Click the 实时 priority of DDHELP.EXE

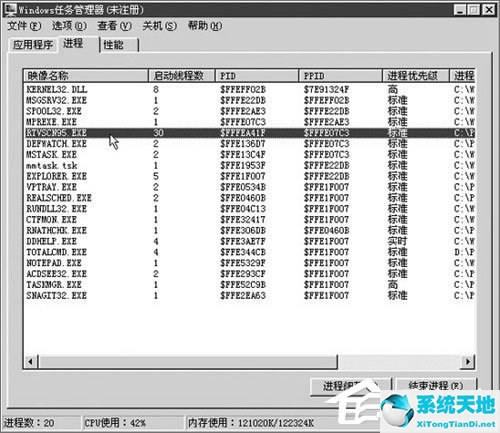[x=397, y=241]
